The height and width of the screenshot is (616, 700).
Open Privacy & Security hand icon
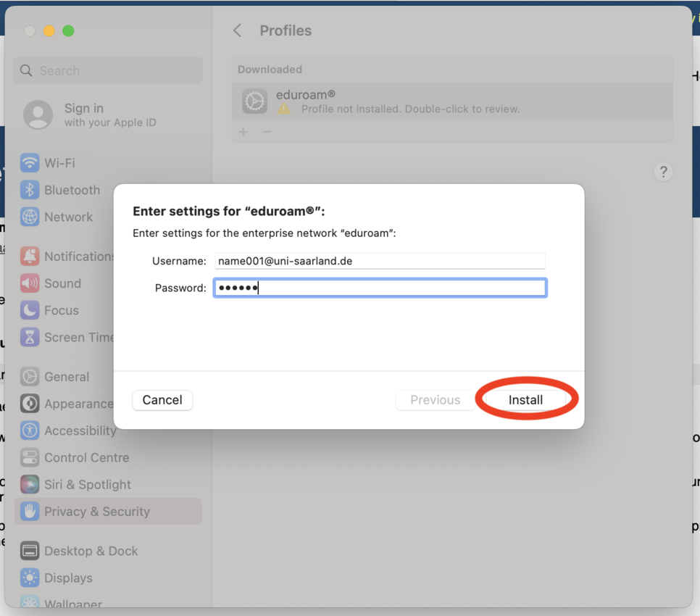click(x=30, y=512)
